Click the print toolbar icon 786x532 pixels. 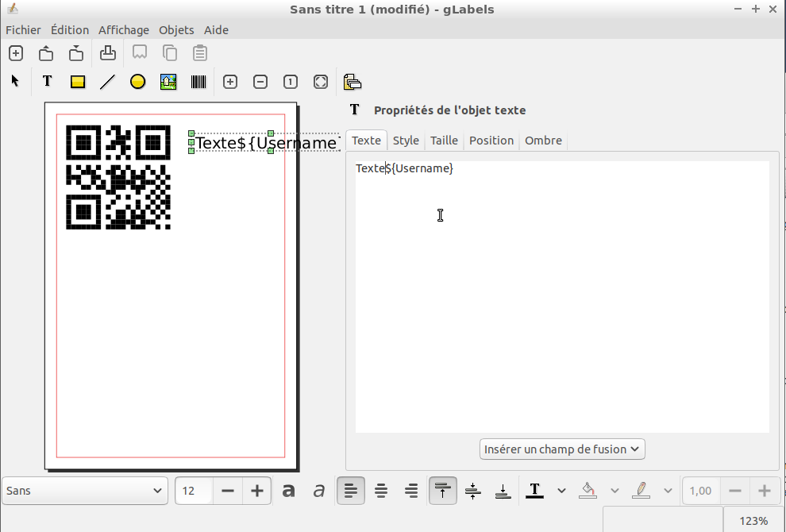108,53
